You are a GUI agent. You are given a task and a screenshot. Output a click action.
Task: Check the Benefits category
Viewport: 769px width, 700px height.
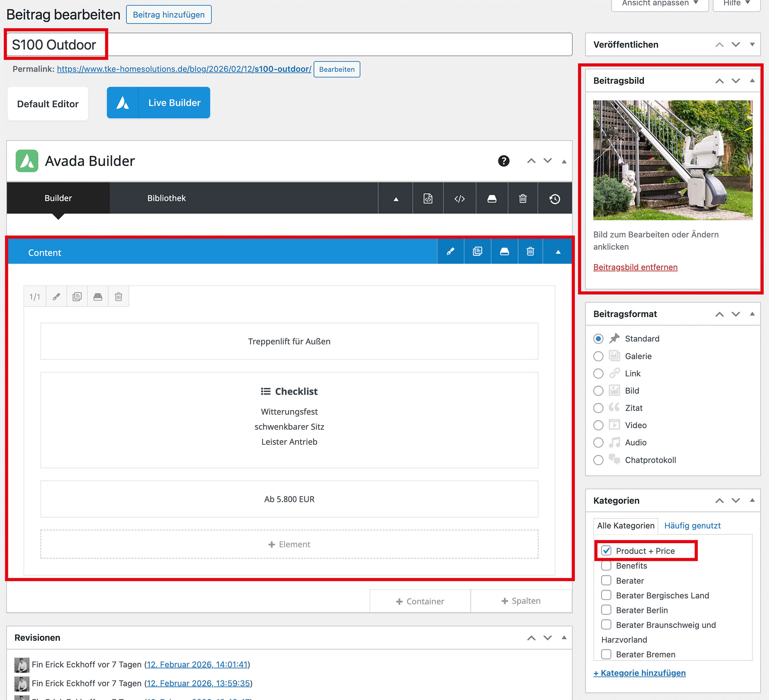point(606,565)
